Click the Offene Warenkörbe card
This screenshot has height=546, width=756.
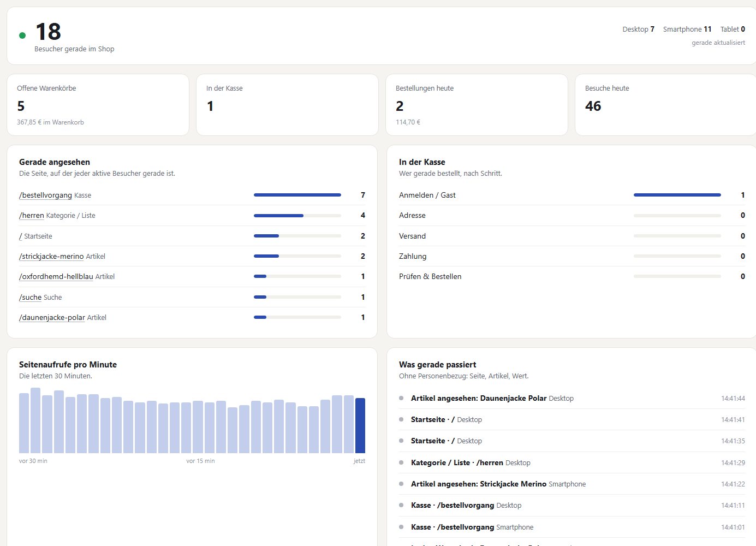(x=98, y=105)
